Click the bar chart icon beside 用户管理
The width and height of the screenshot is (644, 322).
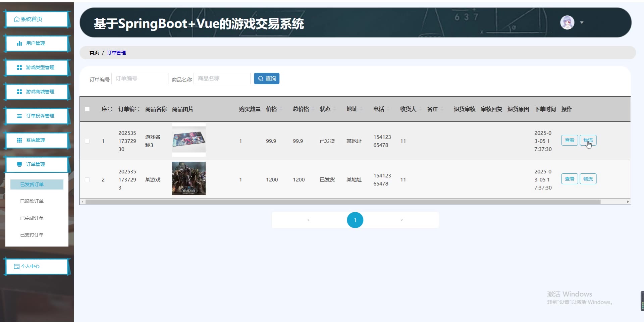click(19, 43)
